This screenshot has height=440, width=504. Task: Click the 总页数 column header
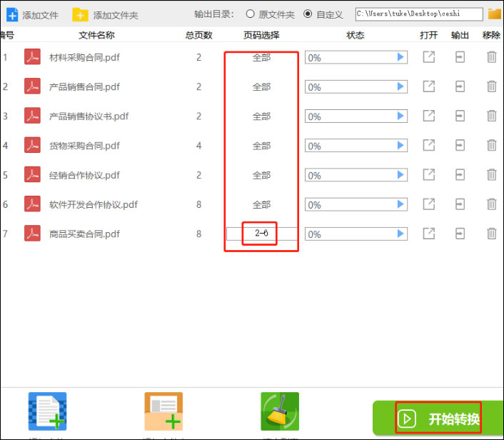tap(198, 35)
